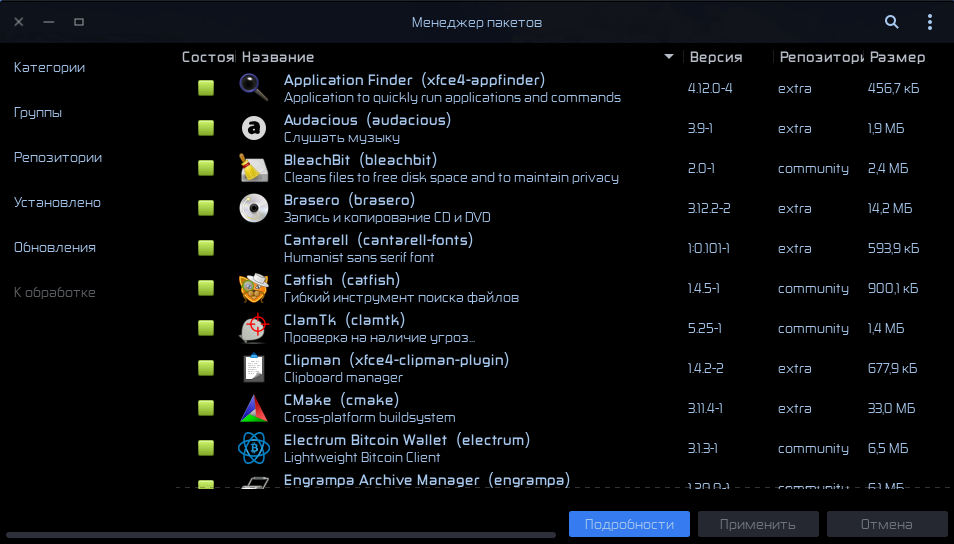Open the Группы sidebar section
The image size is (954, 544).
38,113
